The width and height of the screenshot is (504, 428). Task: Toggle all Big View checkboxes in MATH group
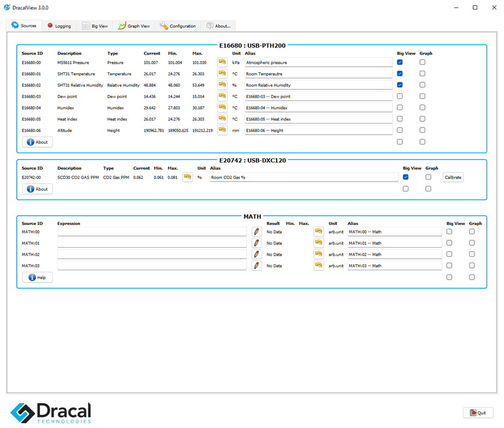449,277
